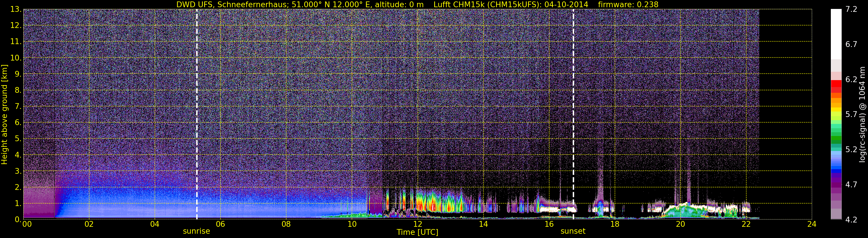Click the "Height above ground [km]" axis label
Screen dimensions: 868x238
coord(4,115)
